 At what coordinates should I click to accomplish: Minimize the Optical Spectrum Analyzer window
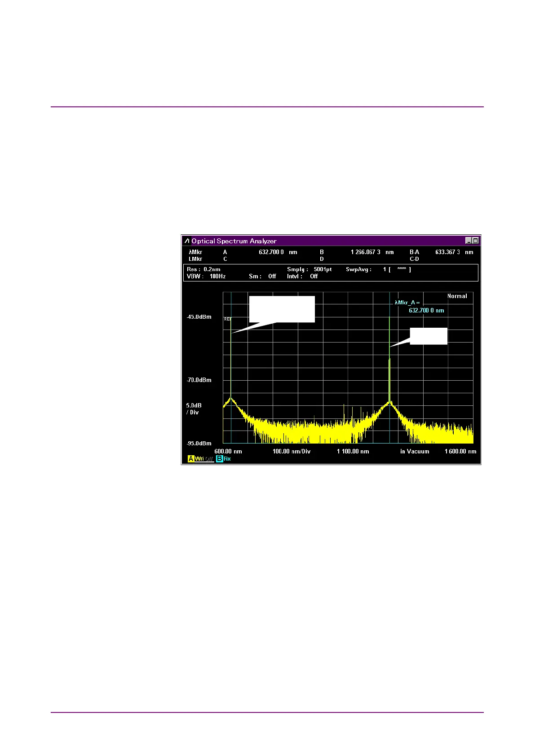coord(469,241)
